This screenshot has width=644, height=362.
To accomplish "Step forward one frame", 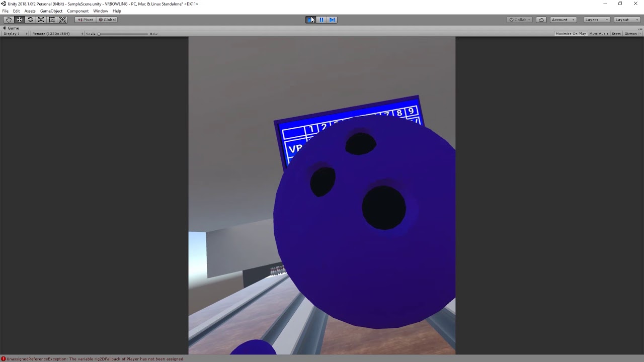I will click(x=332, y=20).
